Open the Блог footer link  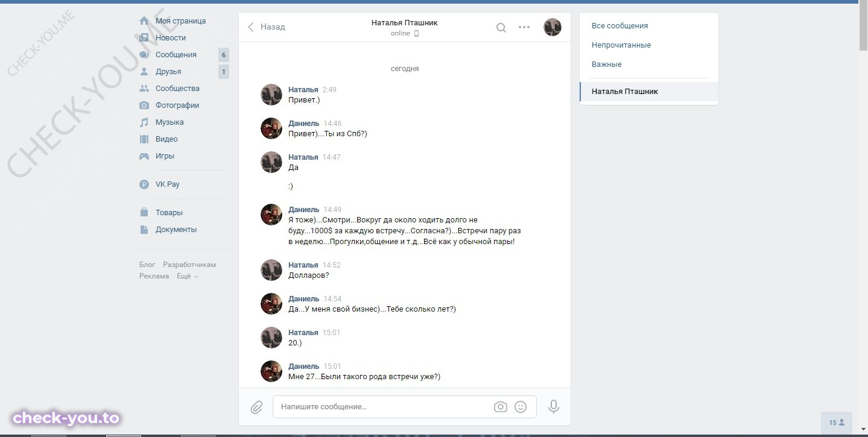(147, 265)
